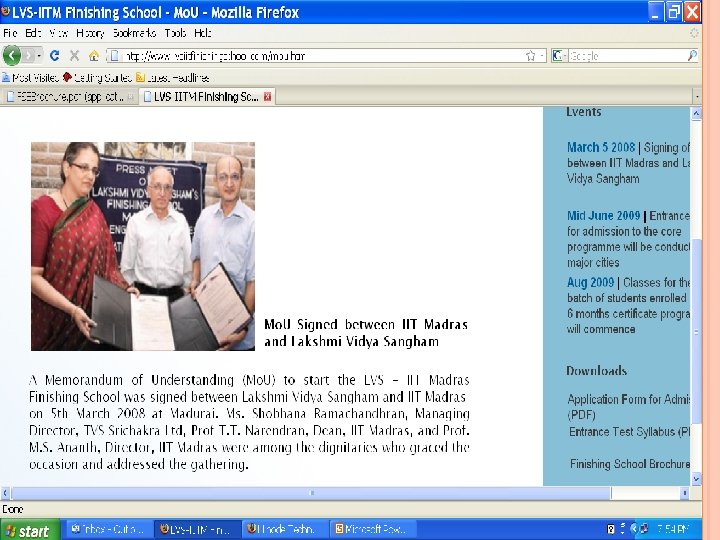Screen dimensions: 720x540
Task: Click the vertical scrollbar thumb
Action: coord(696,332)
